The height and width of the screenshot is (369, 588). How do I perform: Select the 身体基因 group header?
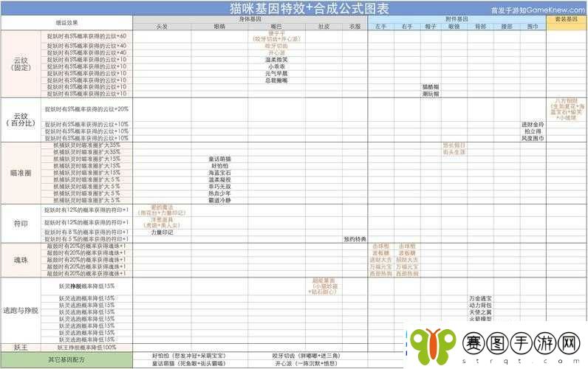point(250,19)
